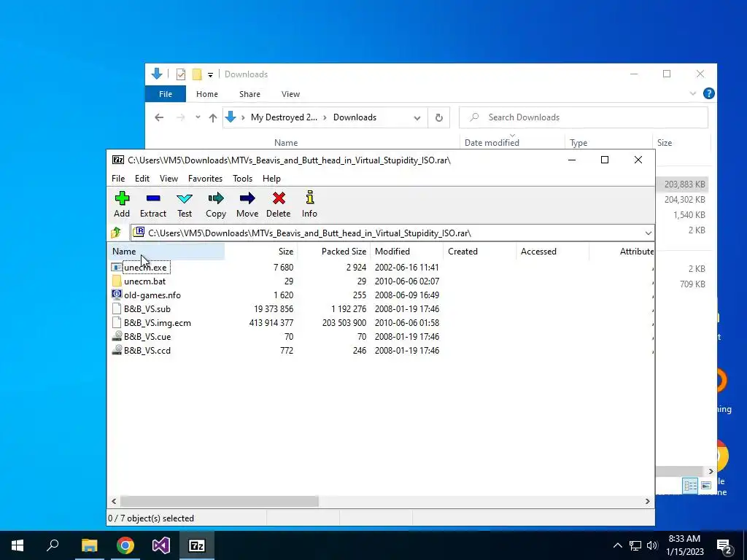Sort by the Accessed column header
This screenshot has width=747, height=560.
click(553, 252)
